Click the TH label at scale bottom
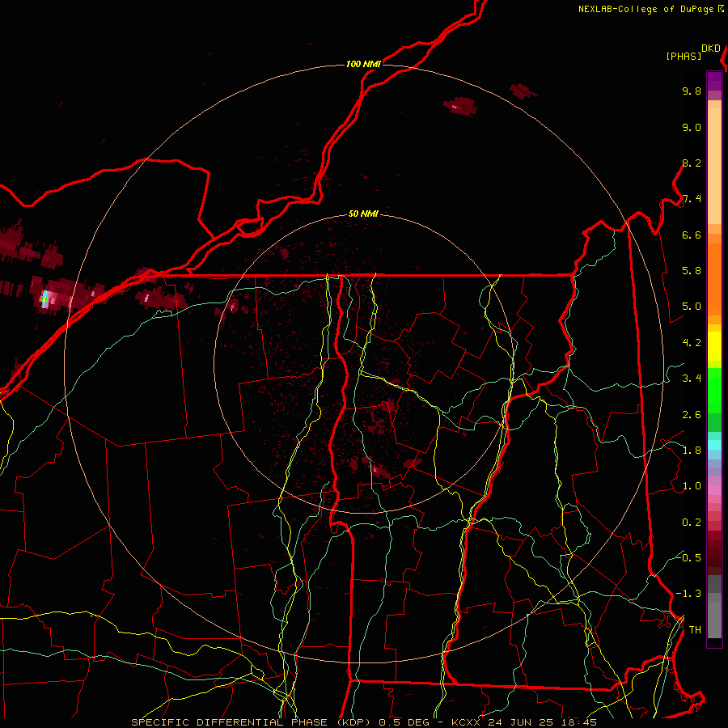 point(695,630)
